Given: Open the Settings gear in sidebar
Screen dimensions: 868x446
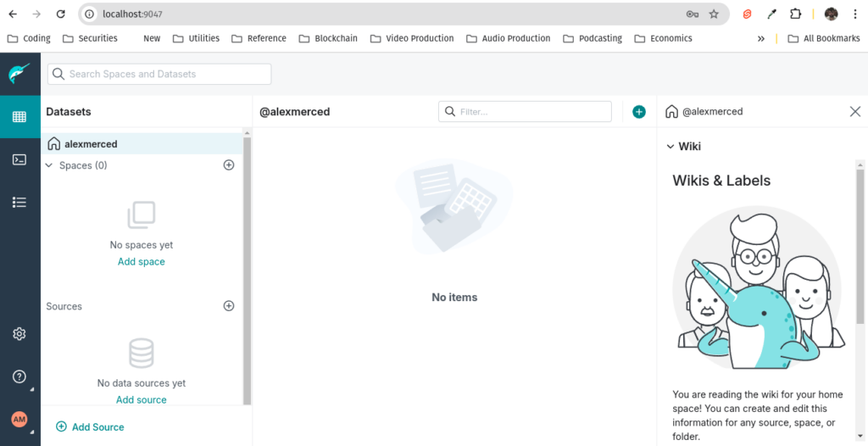Looking at the screenshot, I should coord(19,333).
